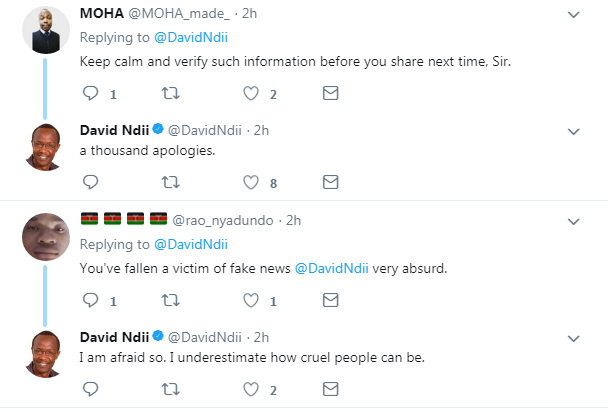Open rao_nyadundo's profile avatar

[x=46, y=237]
